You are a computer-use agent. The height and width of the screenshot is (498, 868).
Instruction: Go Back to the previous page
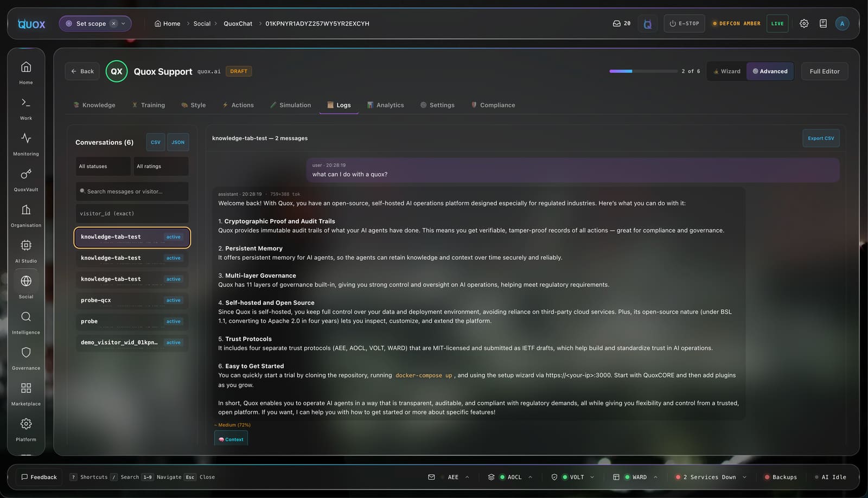click(82, 71)
